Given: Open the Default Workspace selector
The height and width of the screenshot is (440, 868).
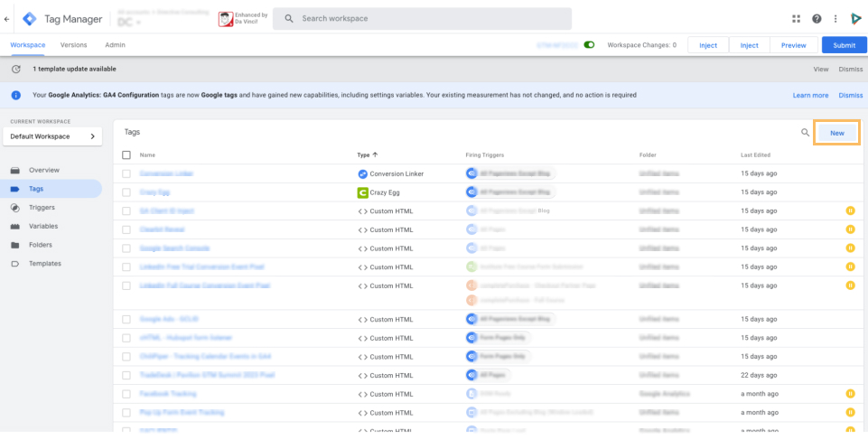Looking at the screenshot, I should pyautogui.click(x=52, y=136).
